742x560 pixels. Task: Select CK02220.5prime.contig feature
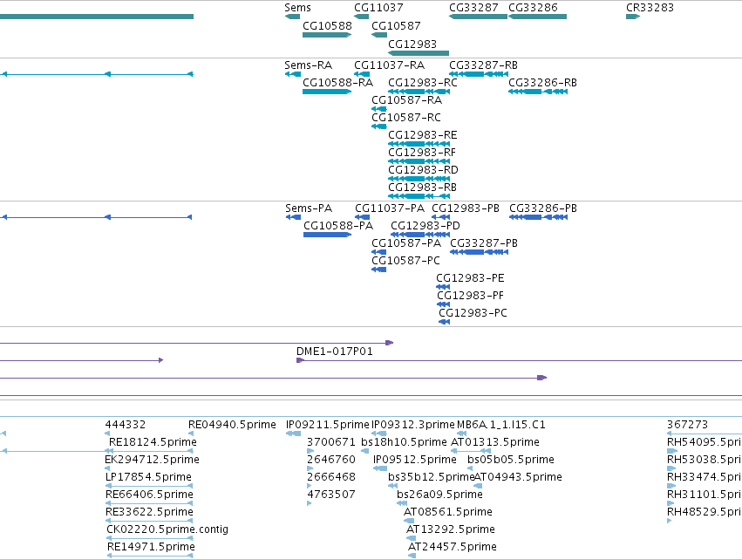[x=149, y=538]
